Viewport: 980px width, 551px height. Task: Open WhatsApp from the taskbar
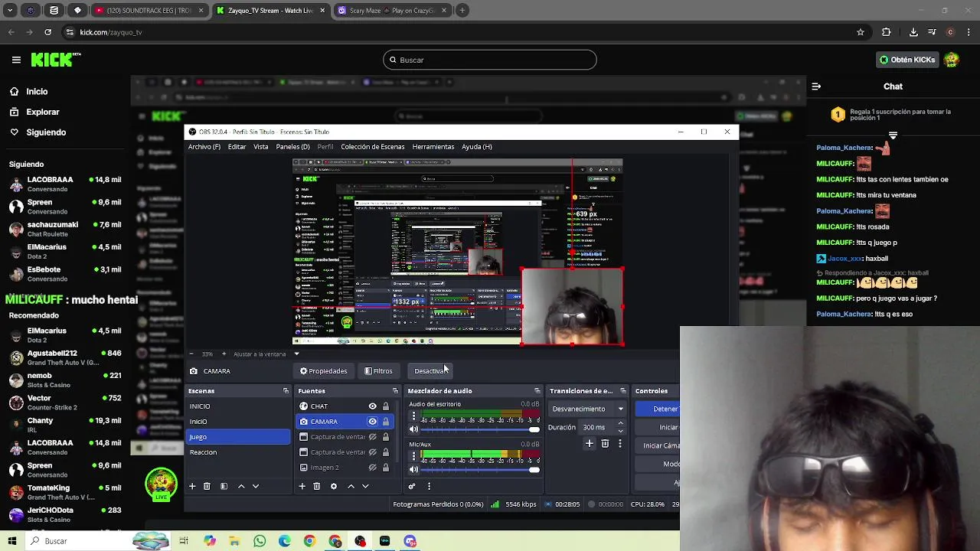pyautogui.click(x=260, y=541)
